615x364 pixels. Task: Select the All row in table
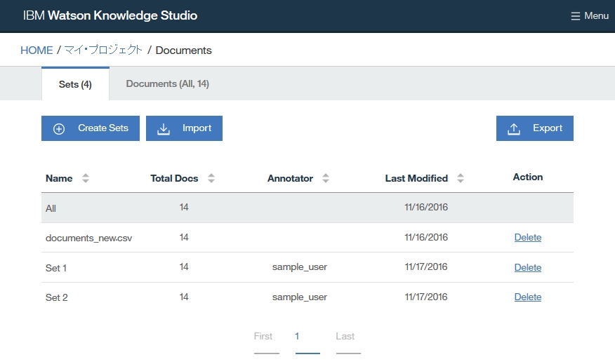tap(51, 208)
